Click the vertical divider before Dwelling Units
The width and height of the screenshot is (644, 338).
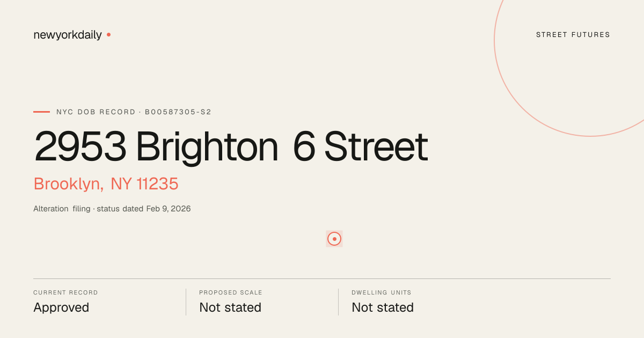click(338, 302)
